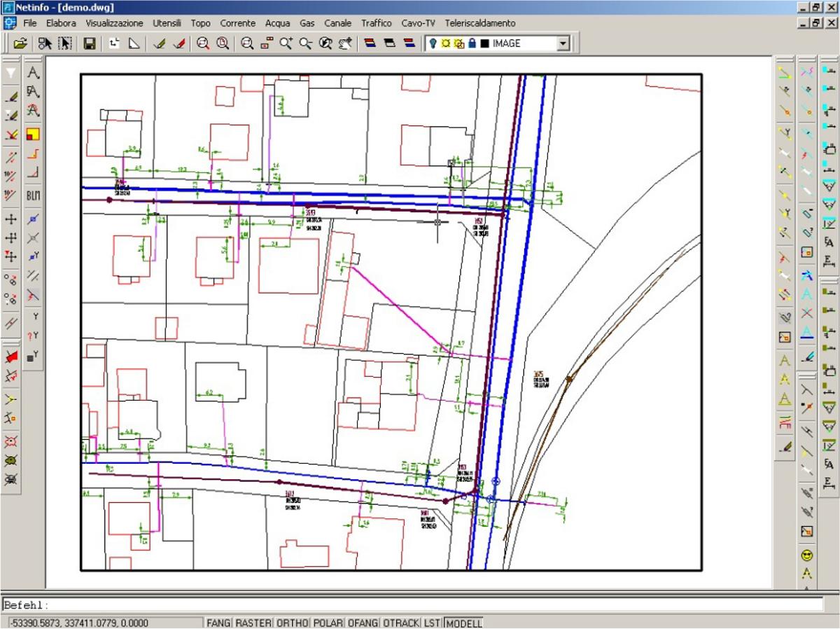
Task: Click the white funnel filter icon
Action: [x=11, y=73]
